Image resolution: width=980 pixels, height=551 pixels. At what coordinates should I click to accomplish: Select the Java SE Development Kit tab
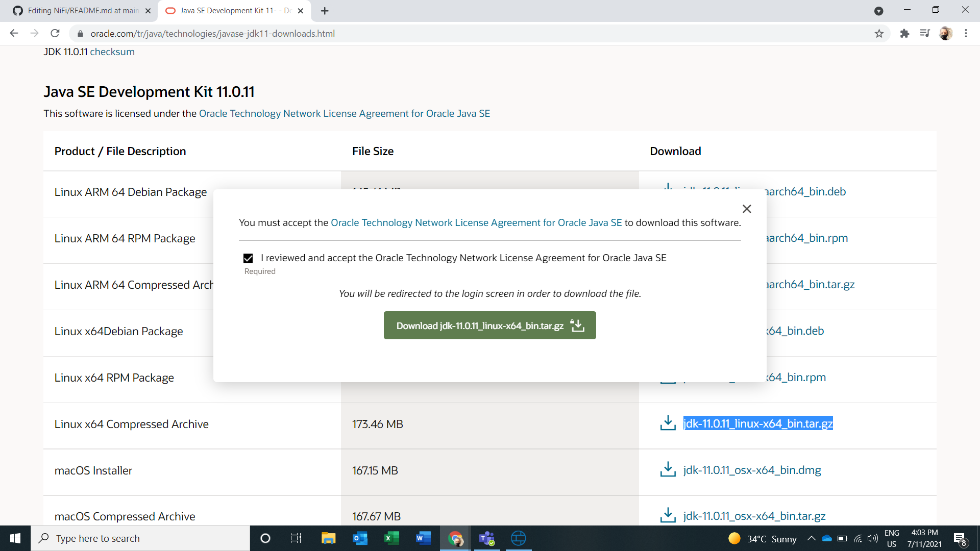pyautogui.click(x=234, y=11)
